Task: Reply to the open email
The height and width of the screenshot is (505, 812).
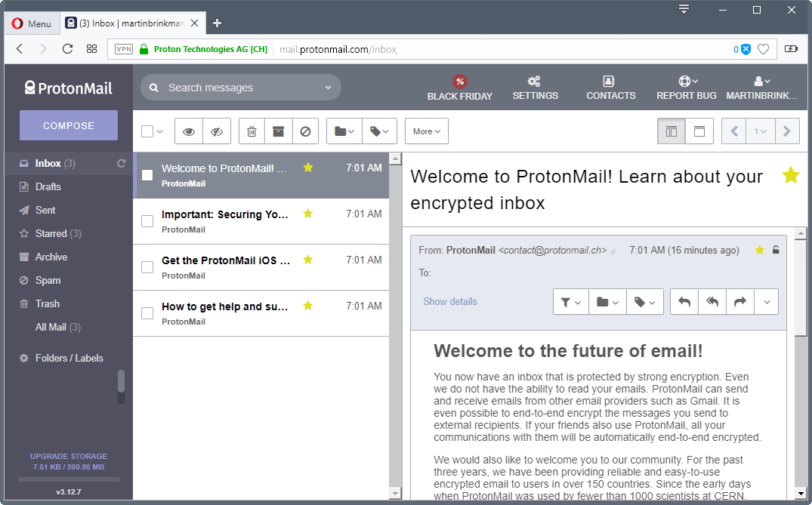Action: point(684,302)
